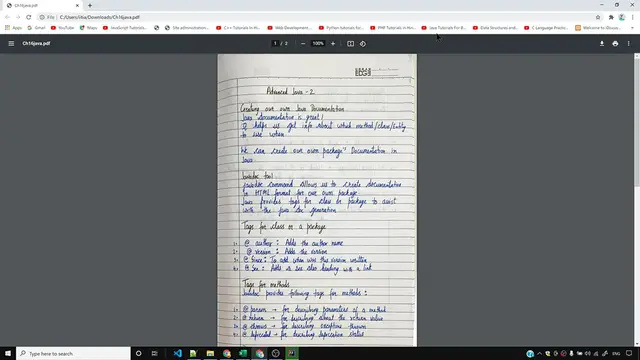
Task: Open Python tutorials bookmark
Action: coord(341,28)
